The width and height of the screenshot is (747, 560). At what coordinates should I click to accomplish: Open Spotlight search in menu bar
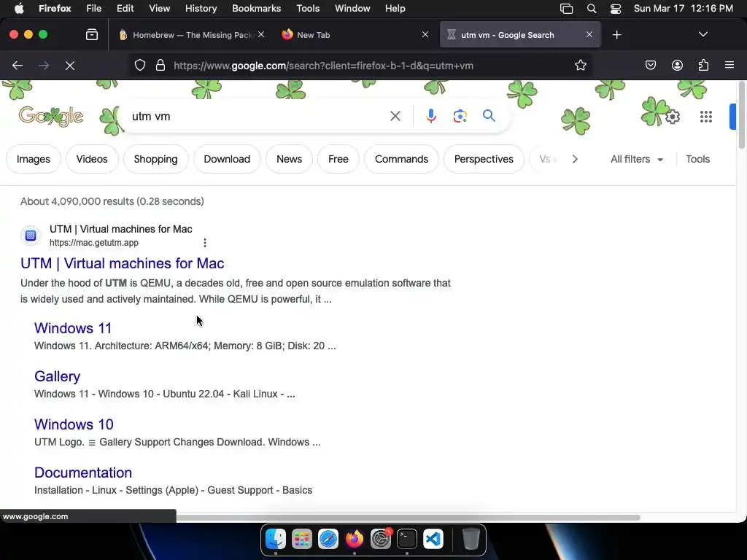coord(591,9)
